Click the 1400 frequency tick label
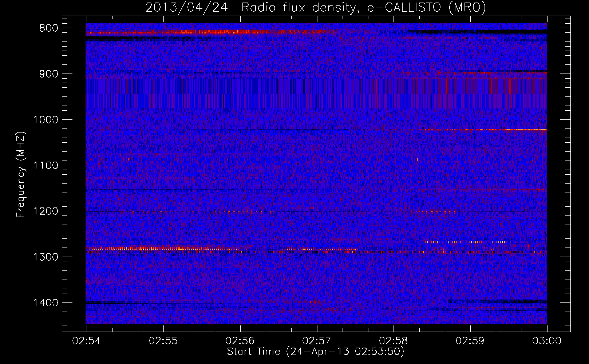This screenshot has height=364, width=589. pos(46,303)
